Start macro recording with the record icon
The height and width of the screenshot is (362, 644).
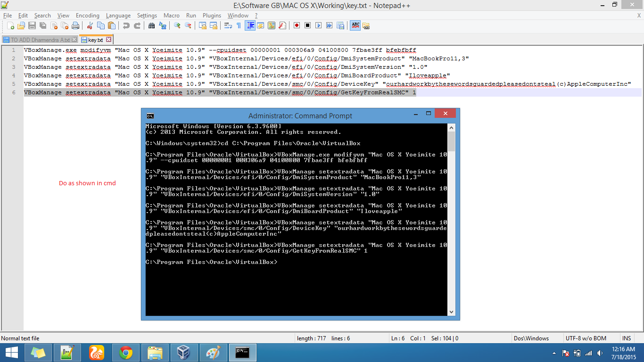coord(296,25)
